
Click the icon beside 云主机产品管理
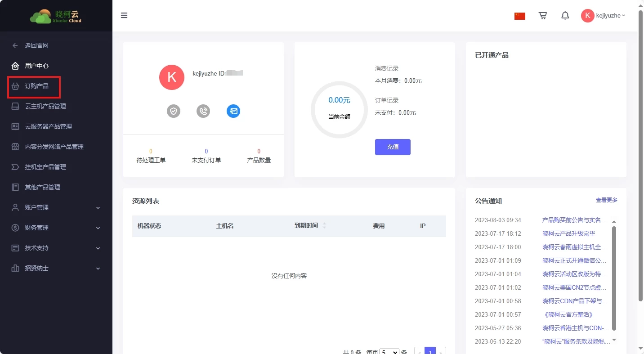click(15, 106)
